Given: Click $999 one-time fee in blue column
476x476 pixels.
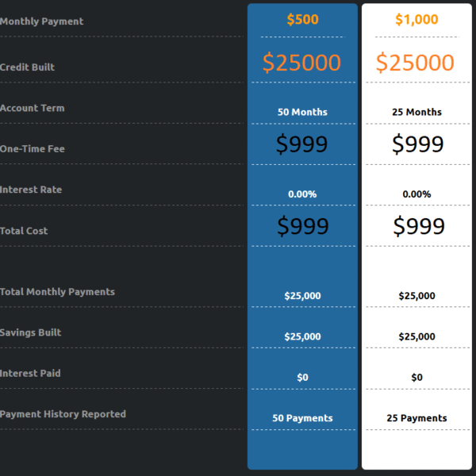Looking at the screenshot, I should (x=301, y=144).
